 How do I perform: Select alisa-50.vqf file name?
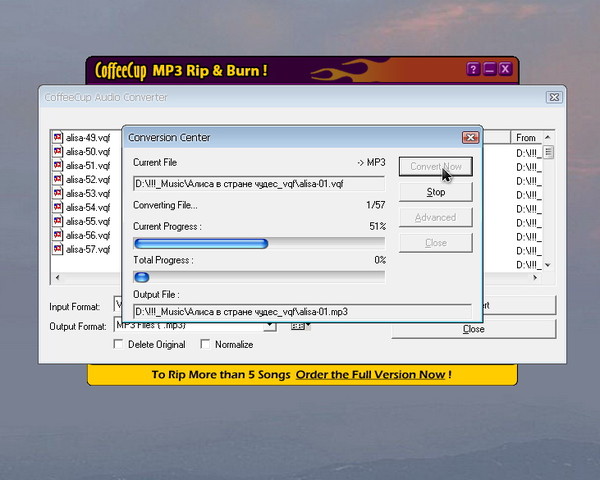pyautogui.click(x=88, y=152)
